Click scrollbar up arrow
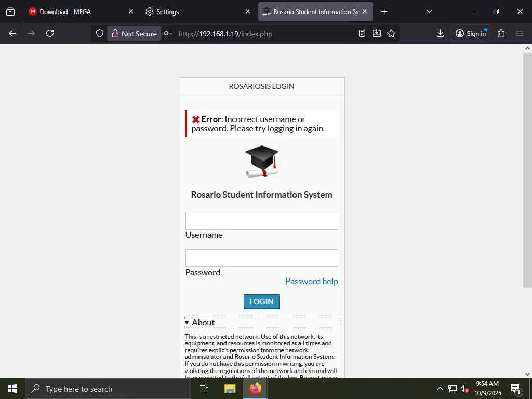Screen dimensions: 532x399 (x=527, y=48)
